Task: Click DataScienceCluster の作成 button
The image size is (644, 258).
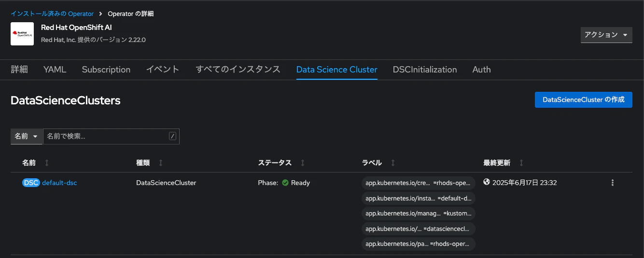Action: click(584, 100)
